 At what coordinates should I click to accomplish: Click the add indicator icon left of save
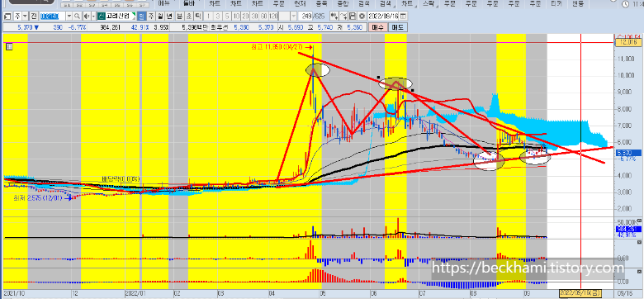[x=334, y=16]
